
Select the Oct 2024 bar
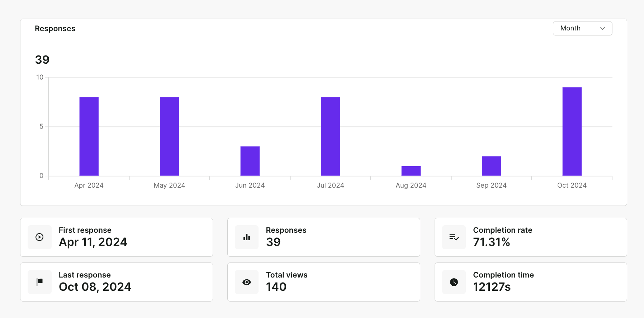pyautogui.click(x=572, y=131)
